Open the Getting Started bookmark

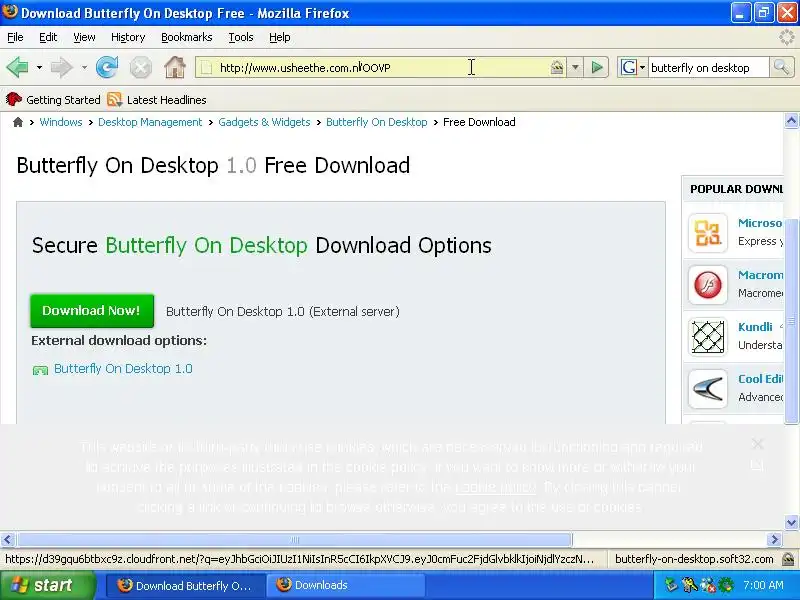point(53,100)
